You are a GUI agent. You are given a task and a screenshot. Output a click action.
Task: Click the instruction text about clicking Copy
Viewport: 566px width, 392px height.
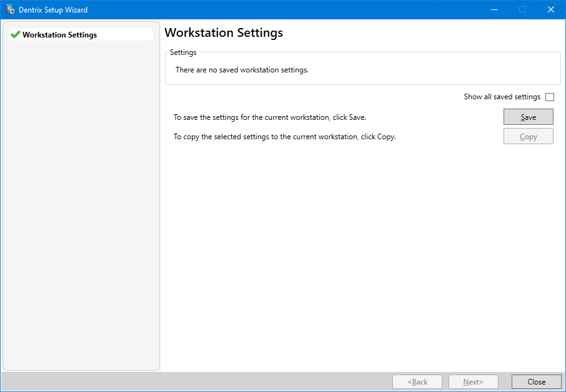coord(284,137)
